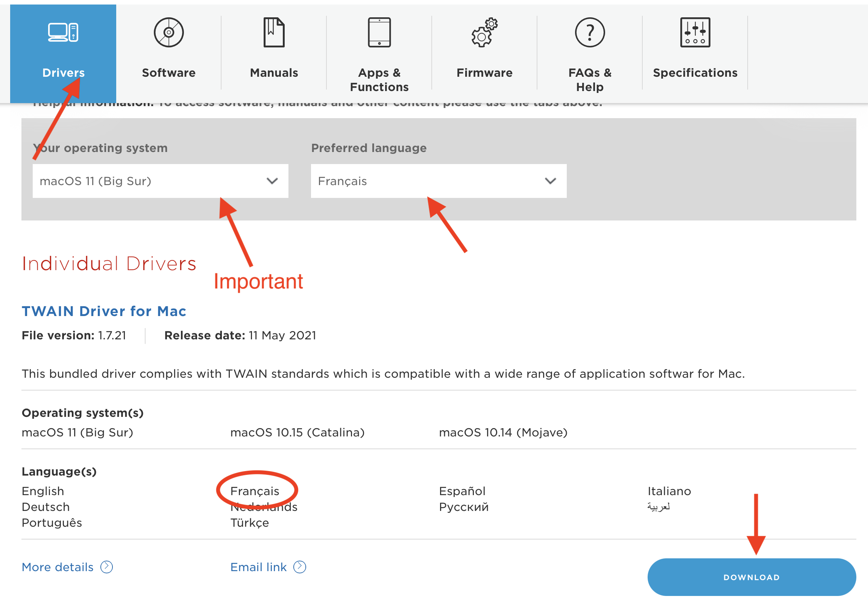Switch to the Software tab
This screenshot has width=868, height=608.
pos(168,72)
